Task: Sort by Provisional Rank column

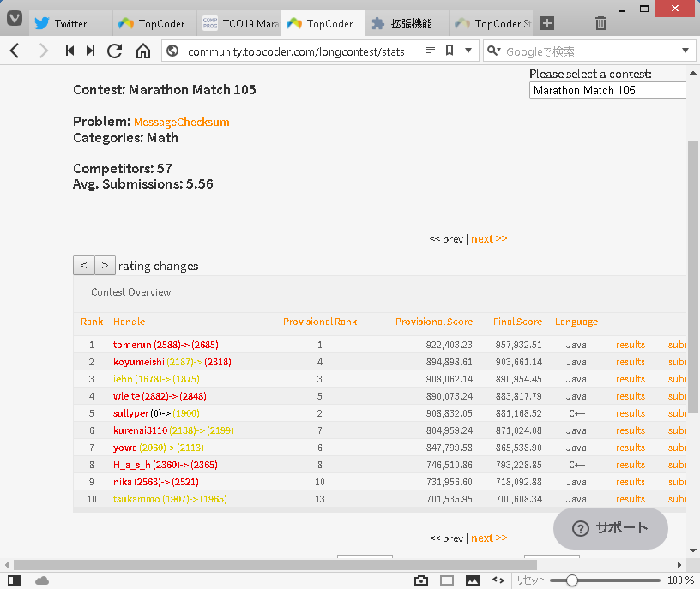Action: [x=320, y=322]
